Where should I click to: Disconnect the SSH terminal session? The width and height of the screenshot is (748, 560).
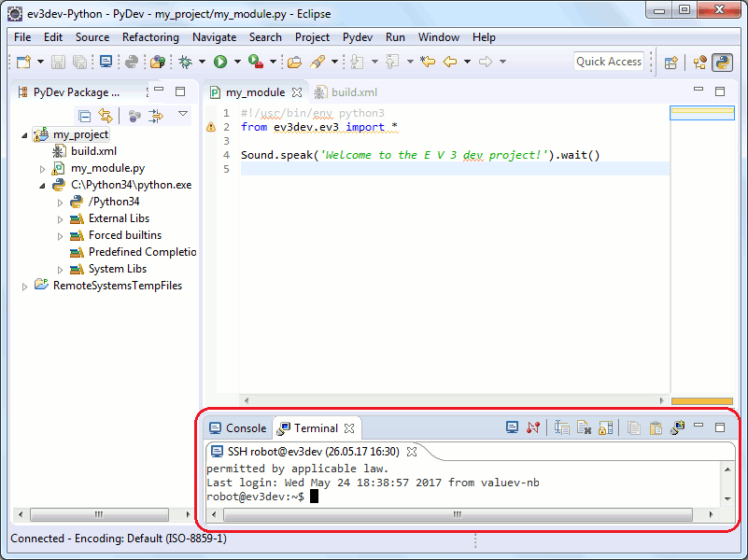pyautogui.click(x=533, y=427)
